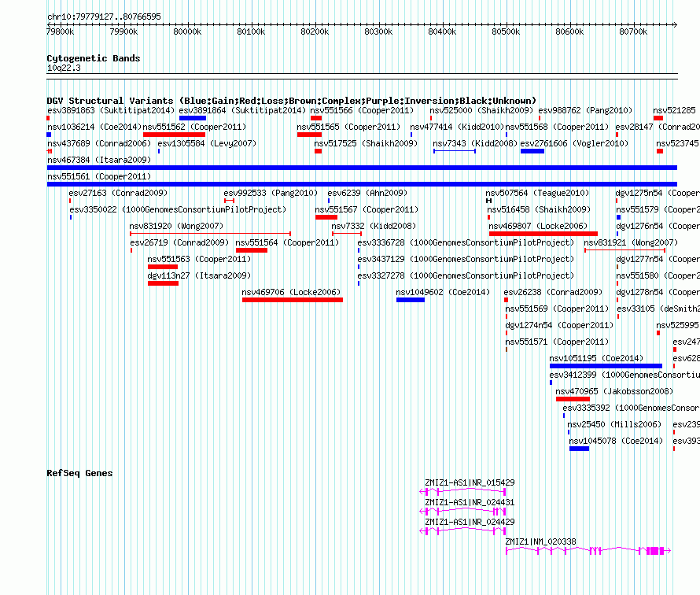
Task: Click the nsv551568 (Cooper2011) label
Action: pyautogui.click(x=557, y=127)
